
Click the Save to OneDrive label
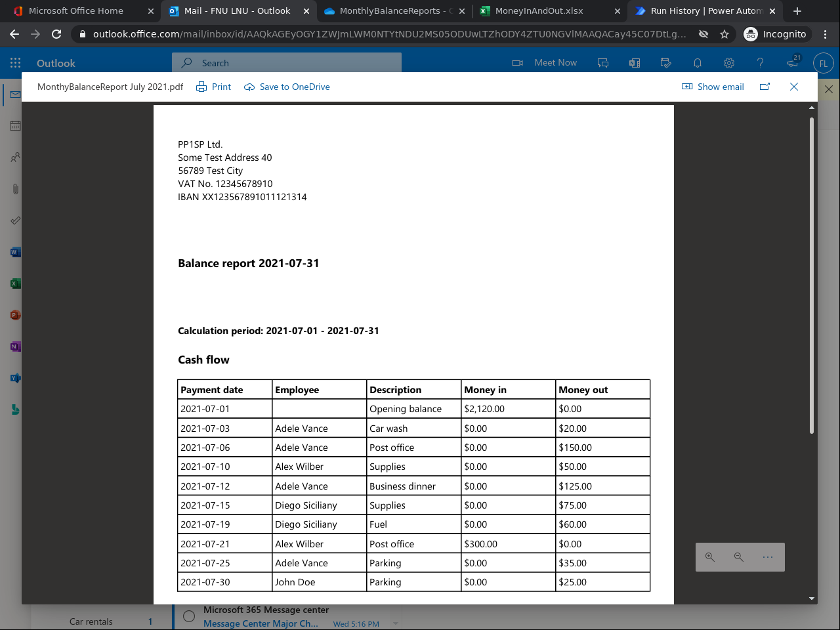295,87
